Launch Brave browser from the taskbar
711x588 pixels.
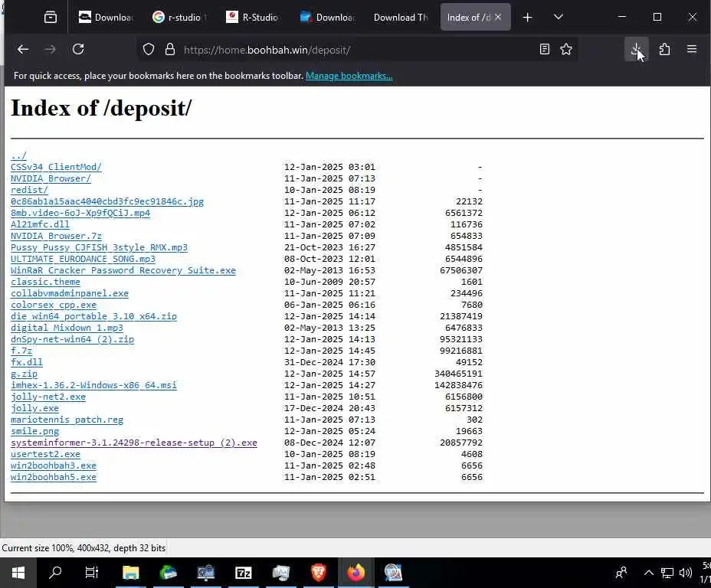coord(319,573)
